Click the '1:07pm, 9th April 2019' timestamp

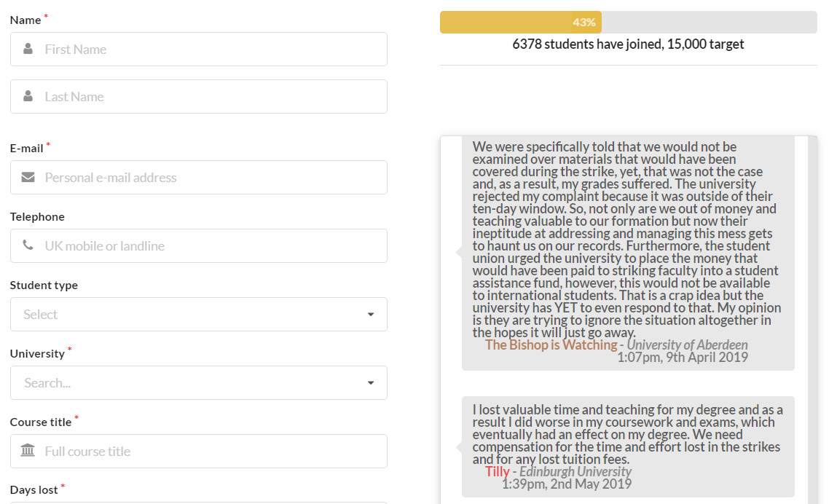[x=683, y=357]
